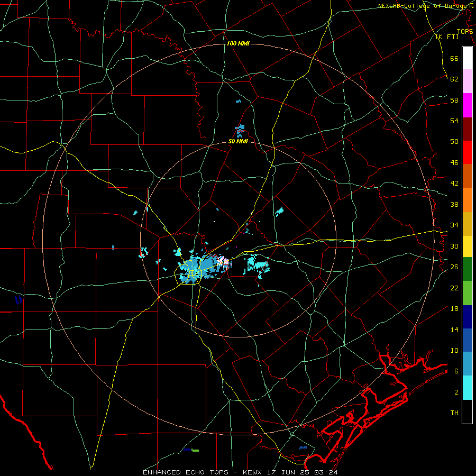The image size is (476, 476).
Task: Click the '26' legend value
Action: (x=454, y=267)
